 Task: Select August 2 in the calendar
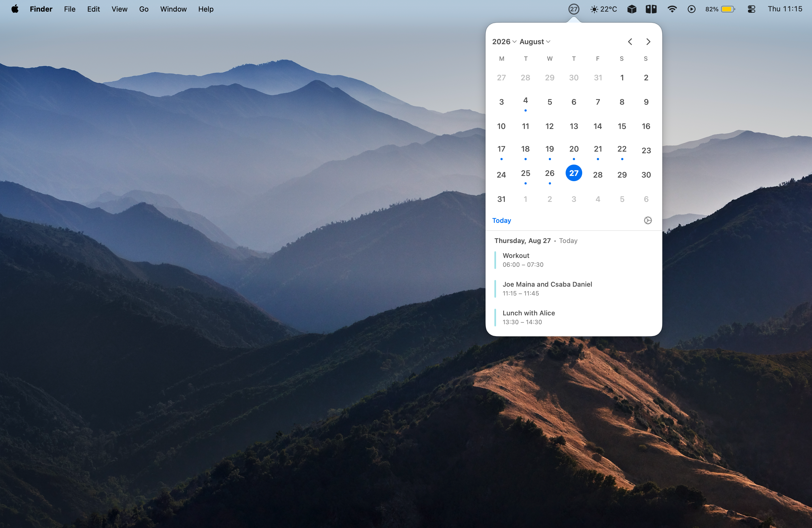[646, 77]
